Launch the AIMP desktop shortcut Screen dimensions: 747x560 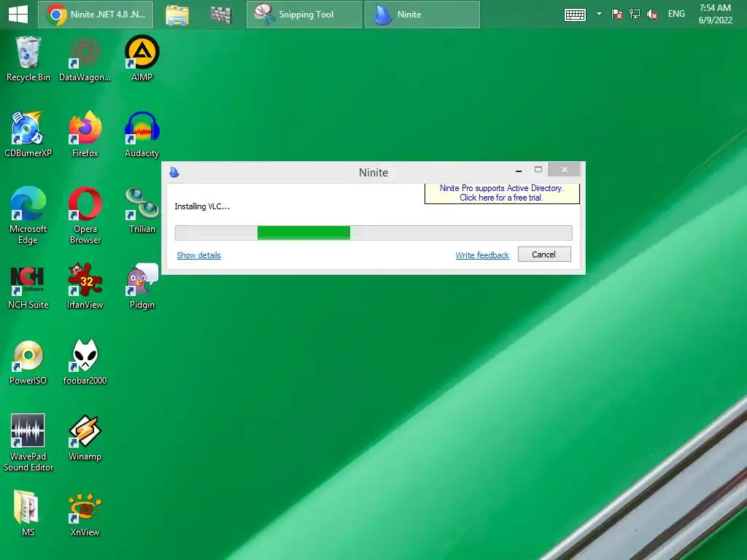pyautogui.click(x=142, y=59)
